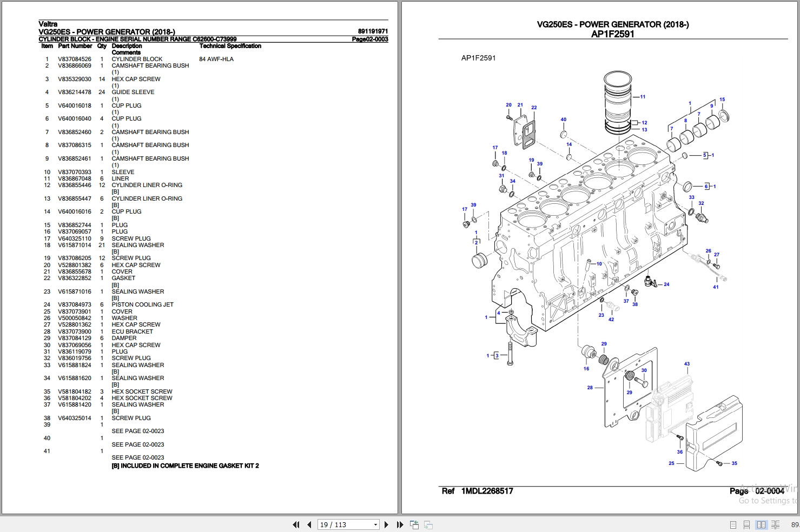
Task: Click part number V837084973
Action: (x=75, y=304)
